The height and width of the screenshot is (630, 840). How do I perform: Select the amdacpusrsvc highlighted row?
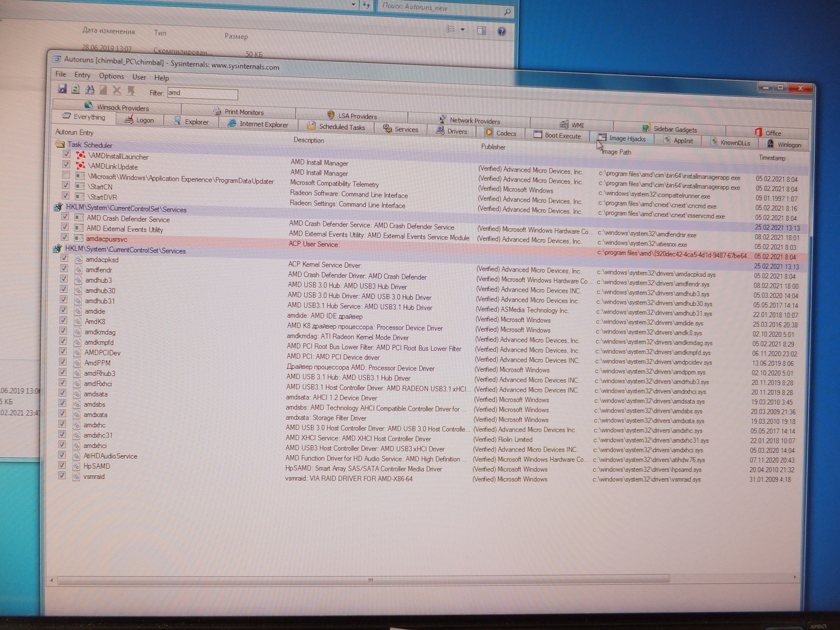(x=430, y=247)
